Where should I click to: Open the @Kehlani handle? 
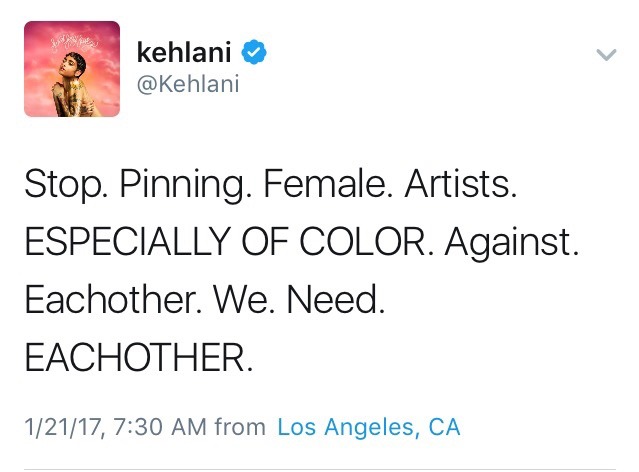click(188, 84)
